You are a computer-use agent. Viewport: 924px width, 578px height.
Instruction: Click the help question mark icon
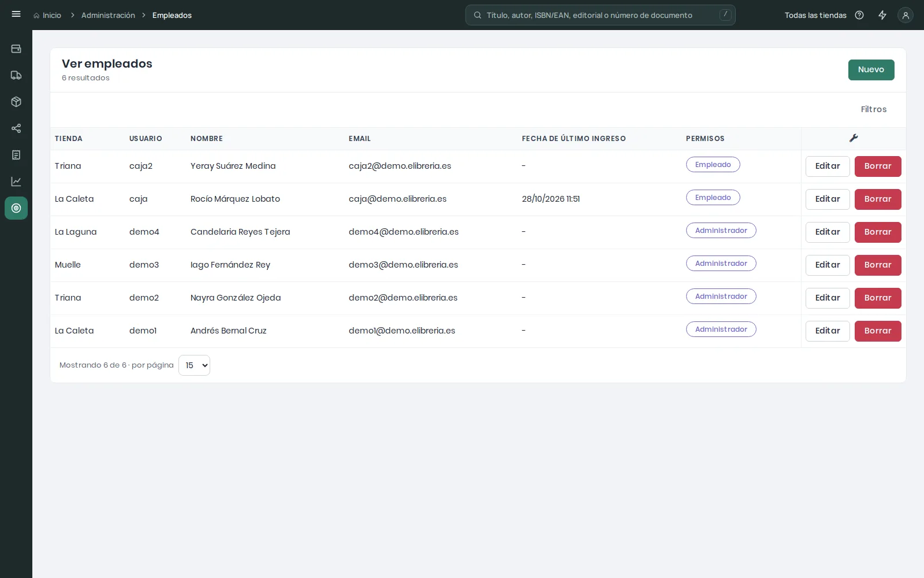point(859,15)
